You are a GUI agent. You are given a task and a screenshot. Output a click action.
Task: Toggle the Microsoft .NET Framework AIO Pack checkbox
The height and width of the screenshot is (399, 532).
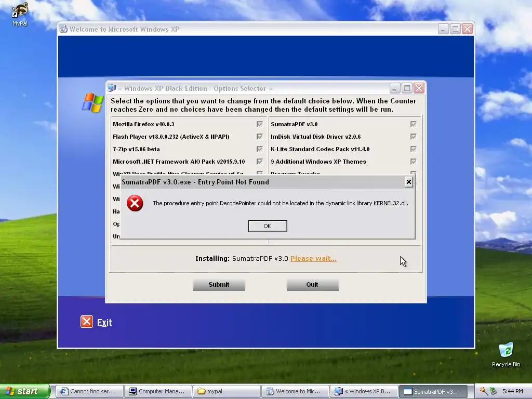pyautogui.click(x=260, y=162)
